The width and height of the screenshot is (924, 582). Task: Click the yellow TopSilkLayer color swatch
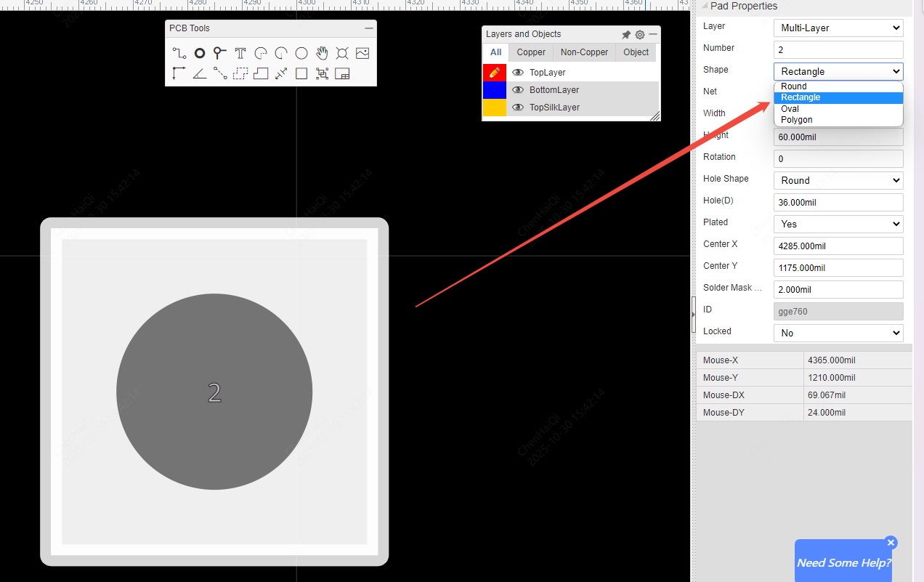(x=495, y=108)
